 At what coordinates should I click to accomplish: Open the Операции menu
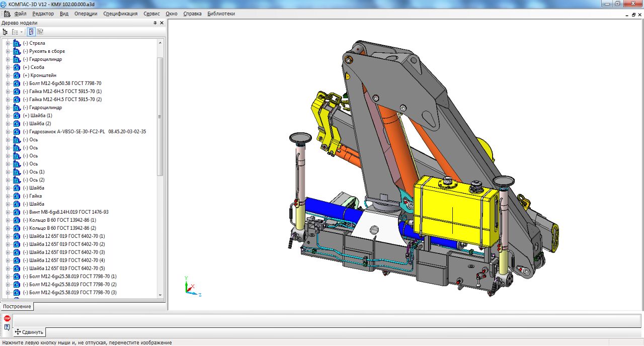86,14
